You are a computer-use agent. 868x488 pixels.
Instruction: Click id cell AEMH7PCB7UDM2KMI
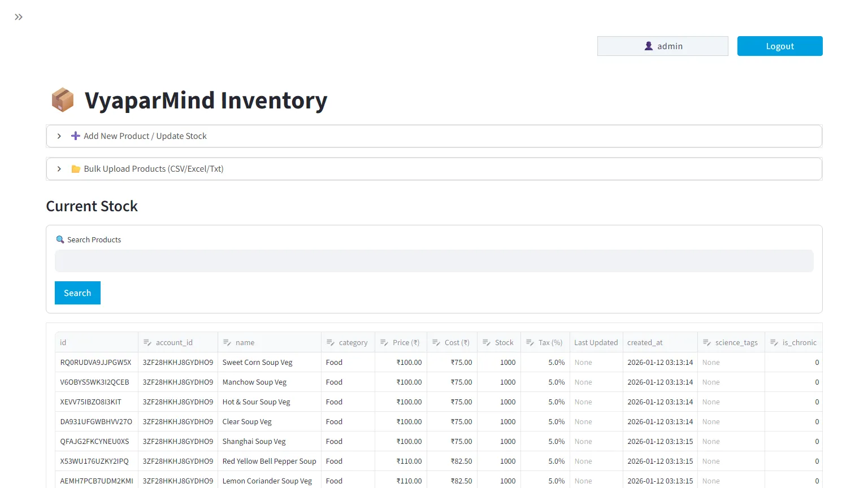(x=97, y=481)
